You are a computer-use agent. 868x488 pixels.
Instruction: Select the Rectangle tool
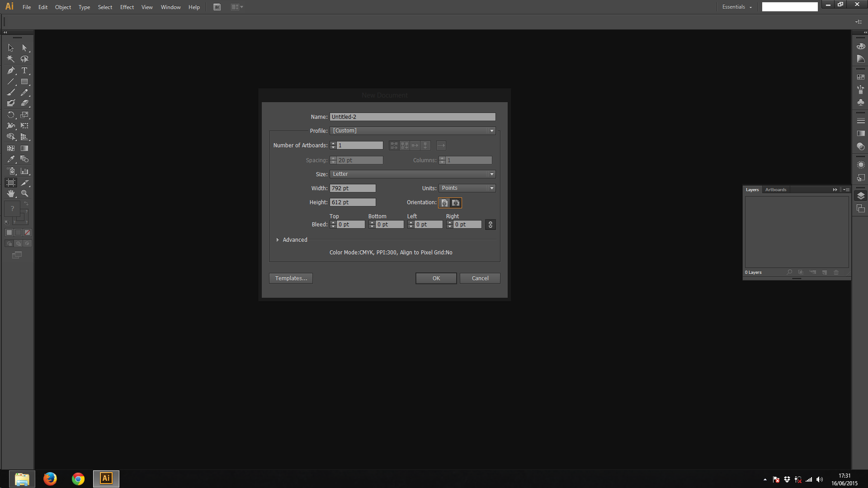(x=25, y=82)
